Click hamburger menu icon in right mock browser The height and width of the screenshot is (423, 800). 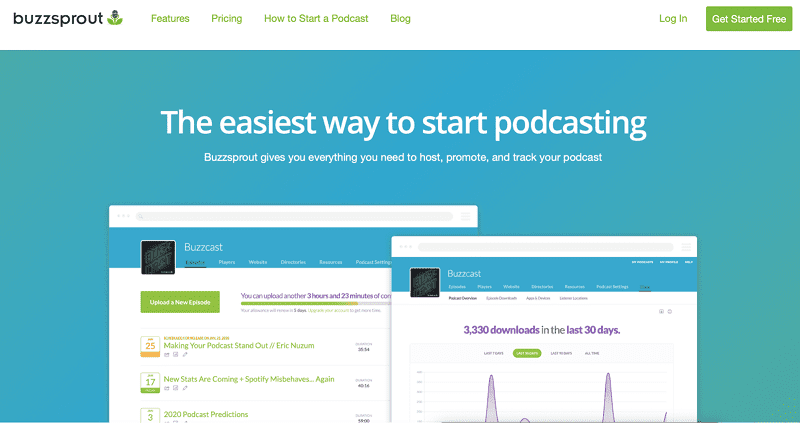coord(686,247)
